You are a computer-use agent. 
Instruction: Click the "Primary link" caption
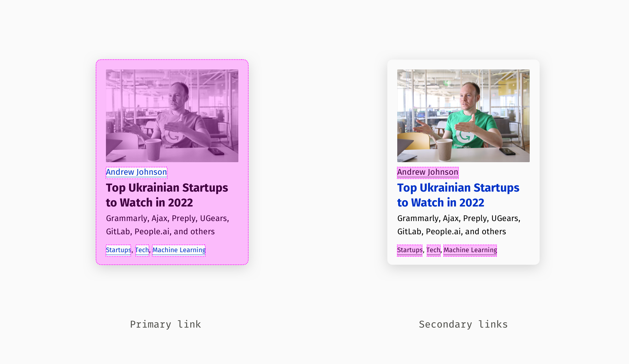[x=165, y=324]
